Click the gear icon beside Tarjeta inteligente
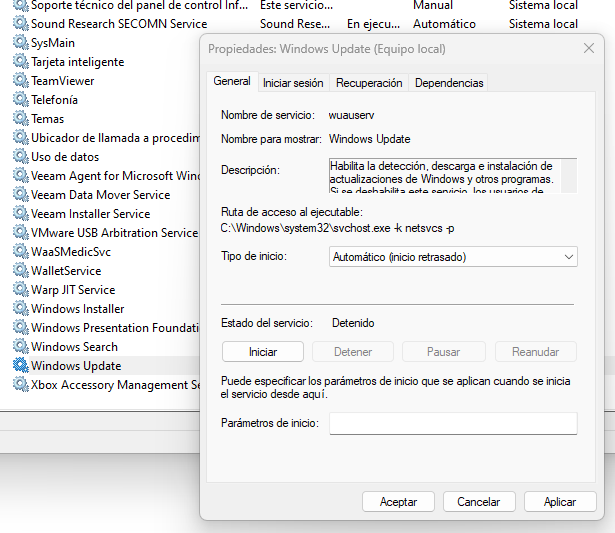615x533 pixels. tap(21, 62)
